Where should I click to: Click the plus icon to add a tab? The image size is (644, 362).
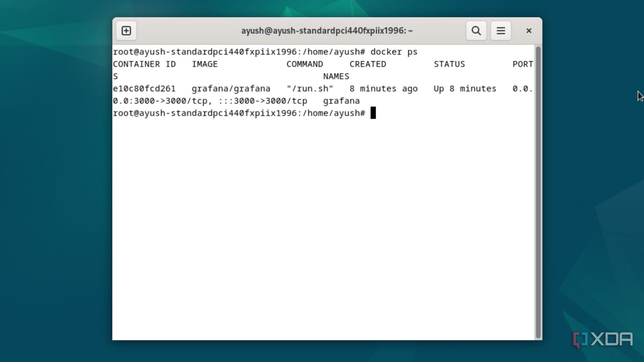coord(126,31)
